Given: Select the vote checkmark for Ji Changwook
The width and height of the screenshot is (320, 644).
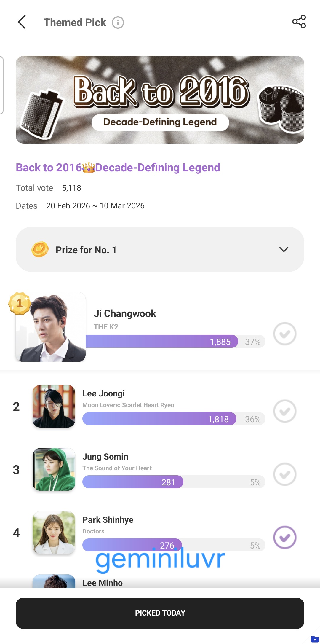Looking at the screenshot, I should [285, 334].
